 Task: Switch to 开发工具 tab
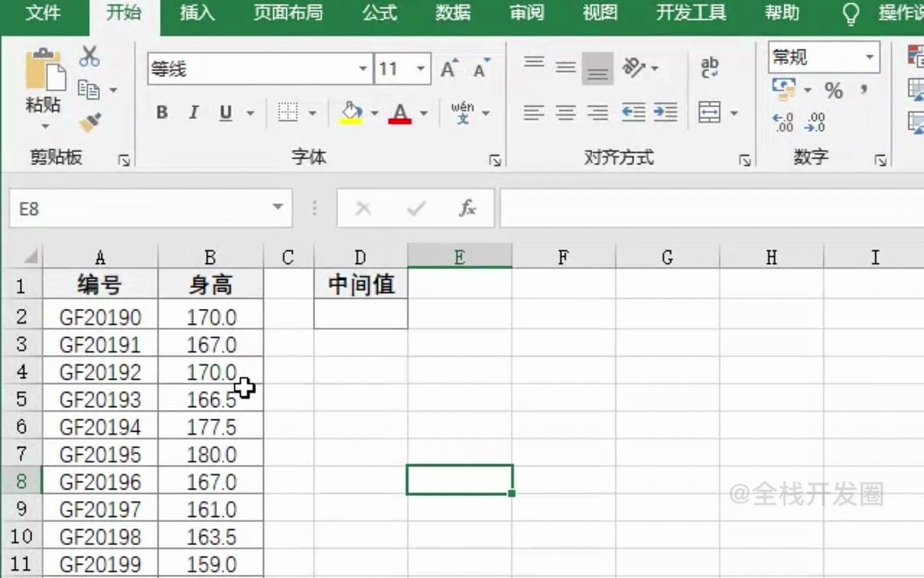(x=691, y=13)
